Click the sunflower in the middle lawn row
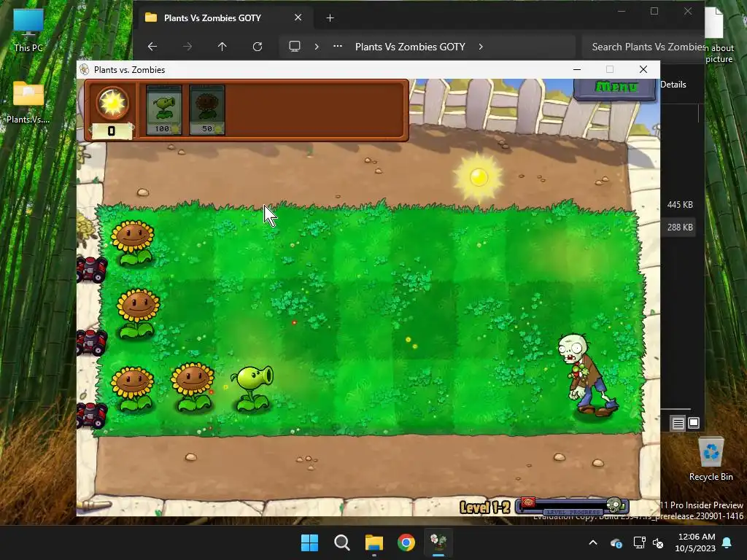Image resolution: width=747 pixels, height=560 pixels. click(x=138, y=314)
